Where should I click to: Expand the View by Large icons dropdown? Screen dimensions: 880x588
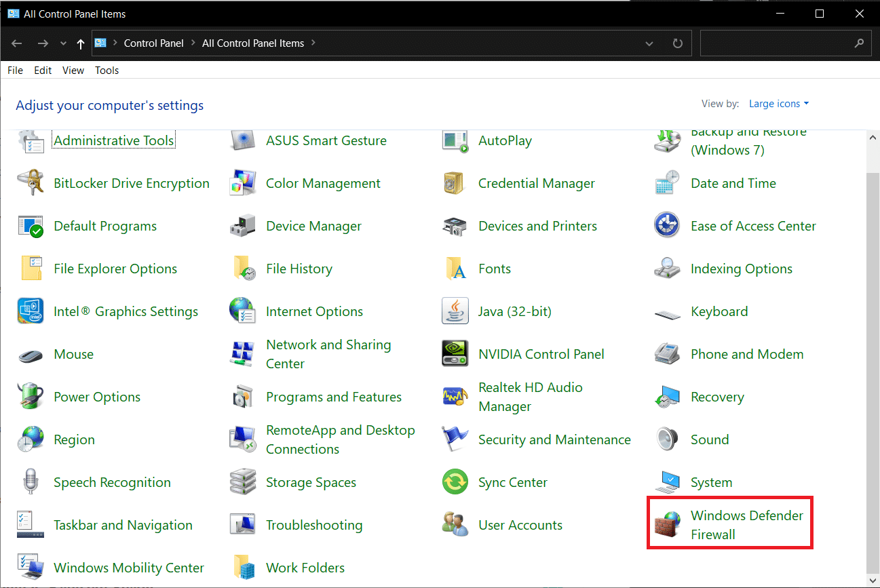coord(779,104)
